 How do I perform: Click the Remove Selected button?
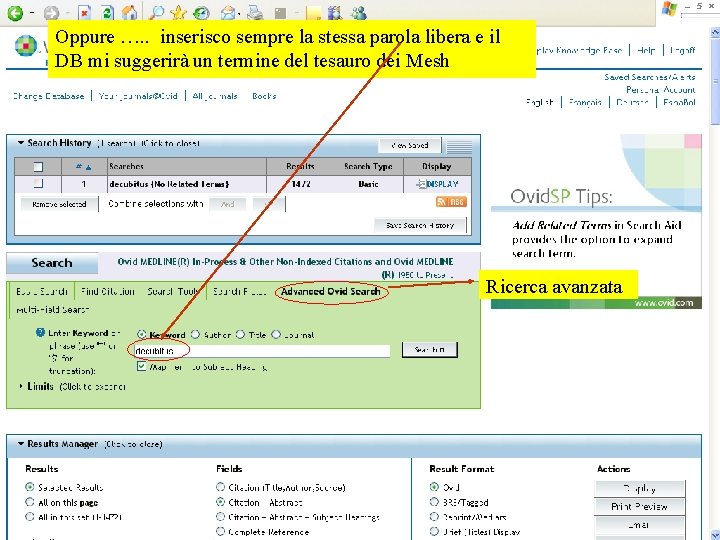[x=59, y=204]
